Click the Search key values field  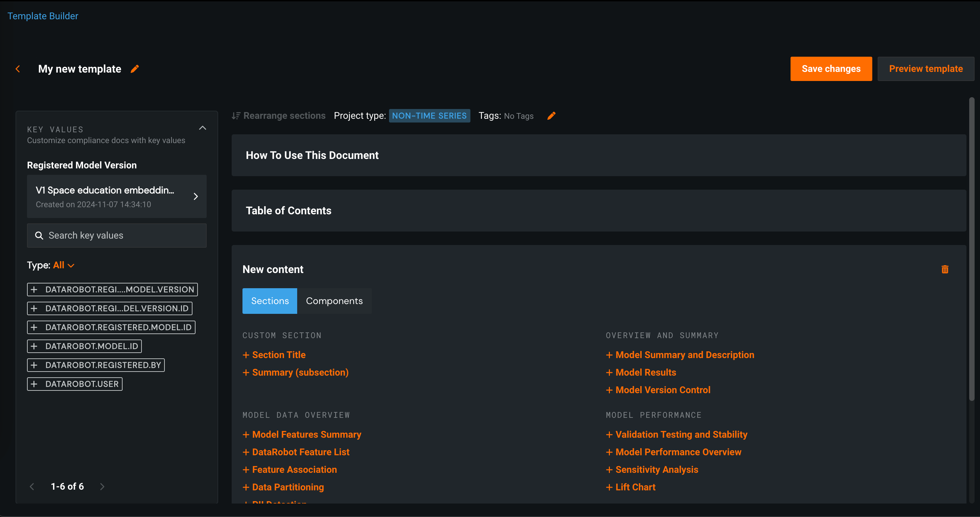(122, 236)
